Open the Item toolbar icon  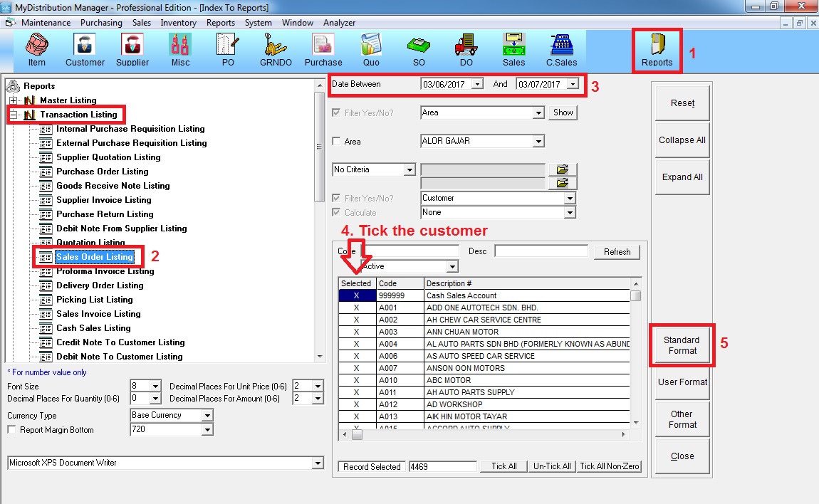tap(36, 50)
